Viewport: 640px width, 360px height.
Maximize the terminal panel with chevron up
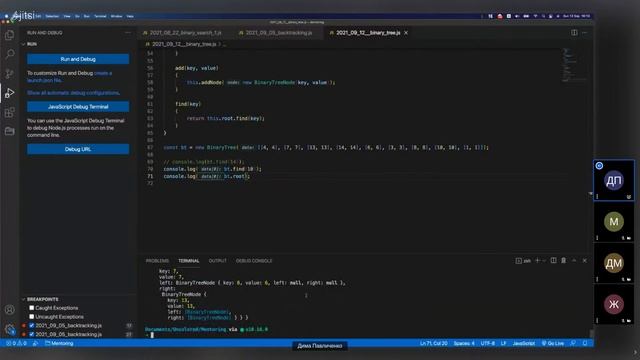[x=574, y=260]
